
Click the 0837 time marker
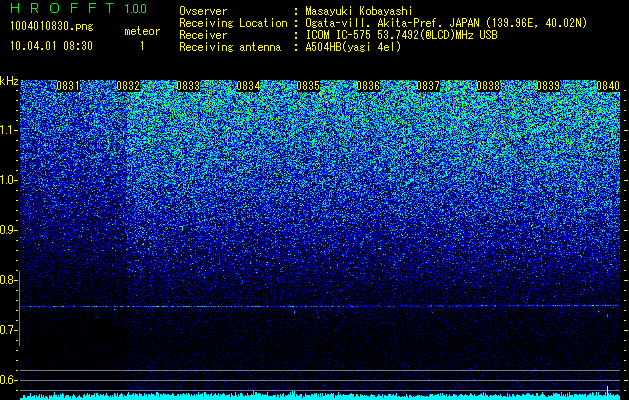pos(428,86)
